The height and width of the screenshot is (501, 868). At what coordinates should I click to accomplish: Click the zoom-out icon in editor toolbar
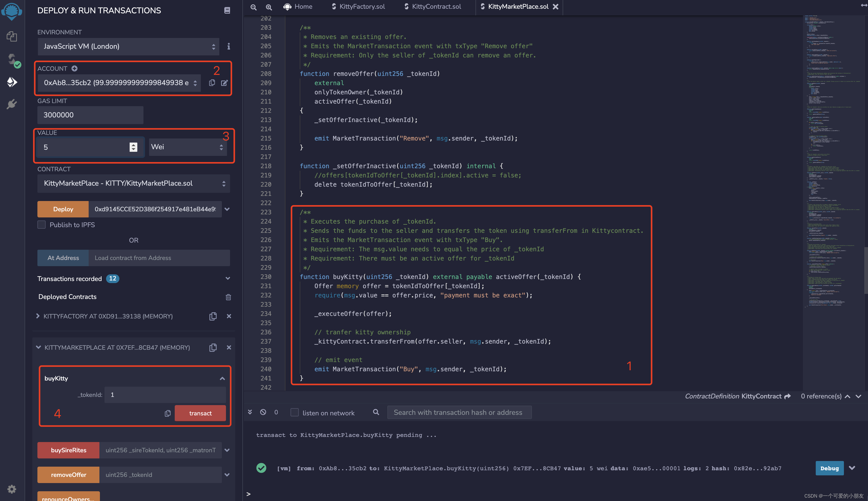pos(253,7)
